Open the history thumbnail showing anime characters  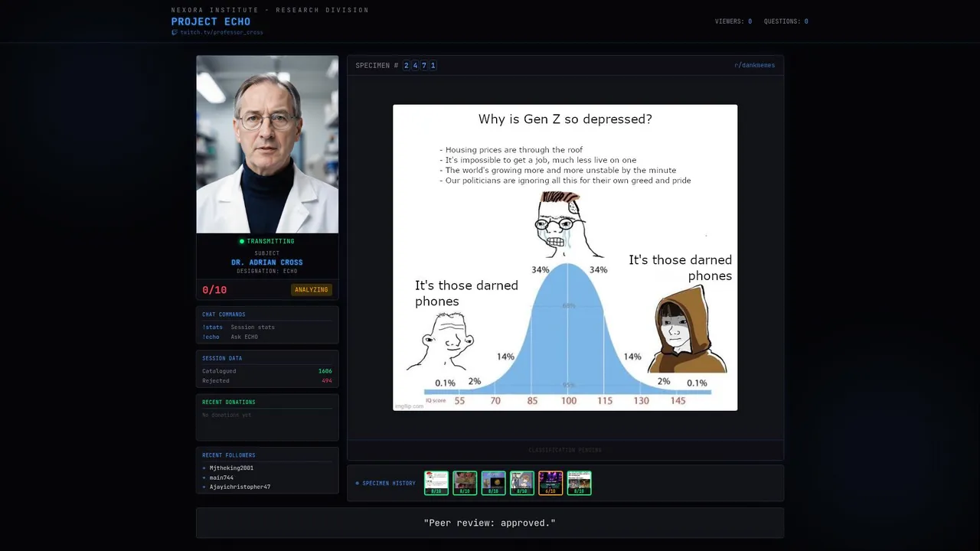(522, 483)
